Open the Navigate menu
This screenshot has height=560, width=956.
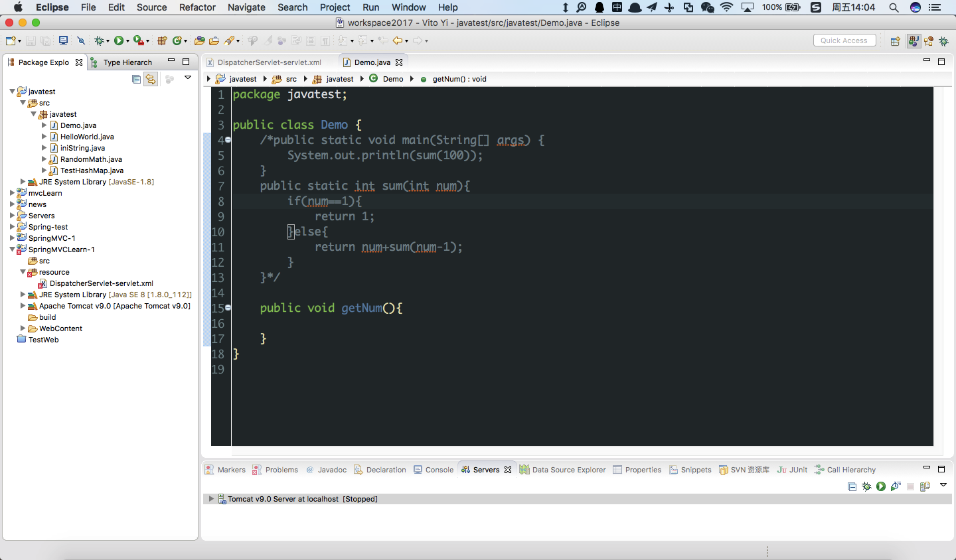pyautogui.click(x=246, y=7)
